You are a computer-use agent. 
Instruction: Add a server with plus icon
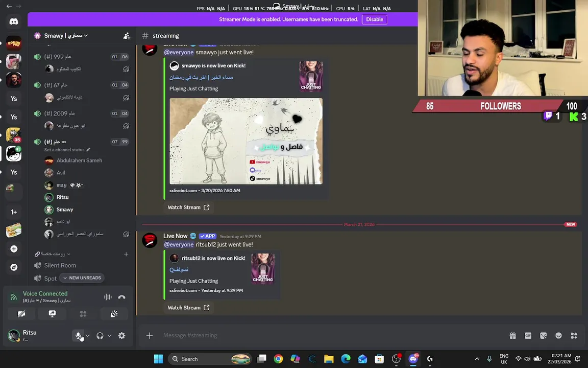pyautogui.click(x=14, y=249)
